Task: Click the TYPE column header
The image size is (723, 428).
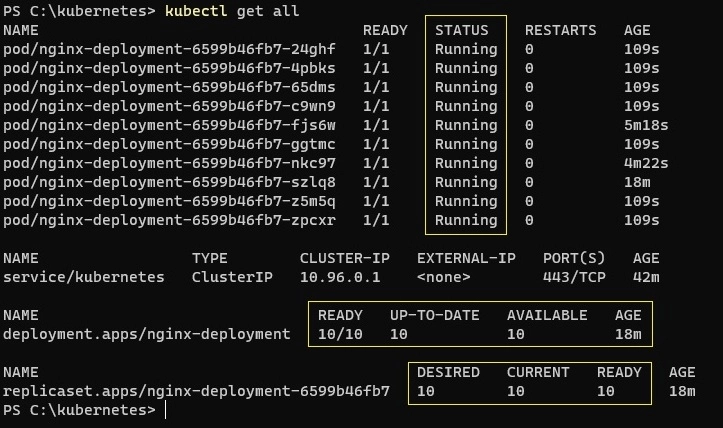Action: (x=210, y=258)
